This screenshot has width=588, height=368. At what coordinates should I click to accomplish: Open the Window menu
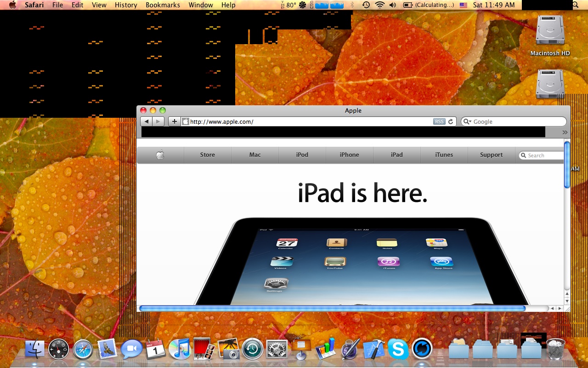pyautogui.click(x=201, y=5)
